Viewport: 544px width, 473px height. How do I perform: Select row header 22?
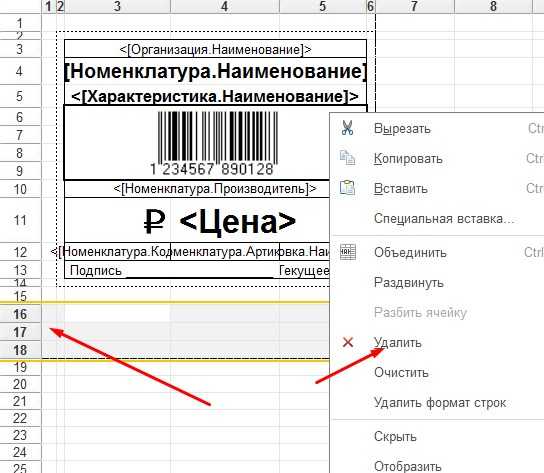(x=20, y=418)
